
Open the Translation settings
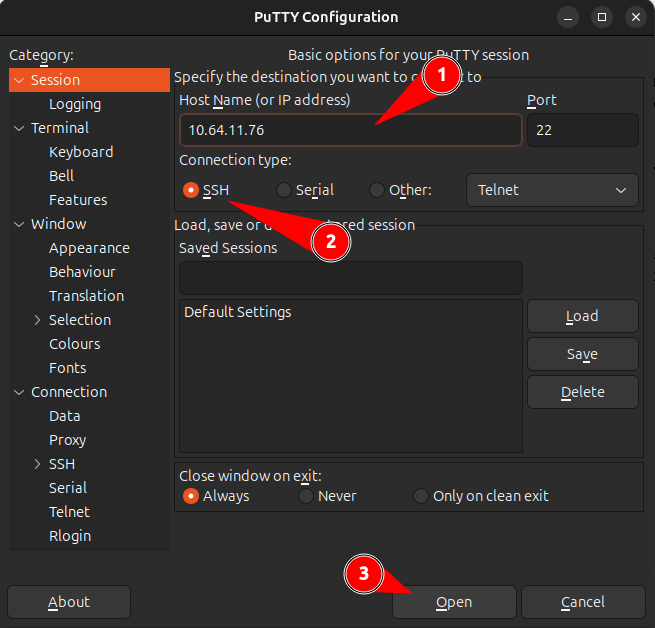tap(86, 296)
